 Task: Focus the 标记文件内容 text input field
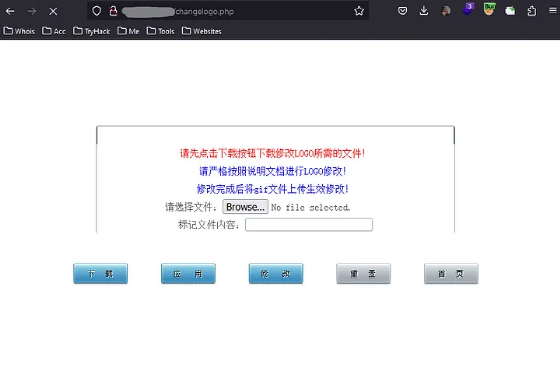(x=309, y=225)
